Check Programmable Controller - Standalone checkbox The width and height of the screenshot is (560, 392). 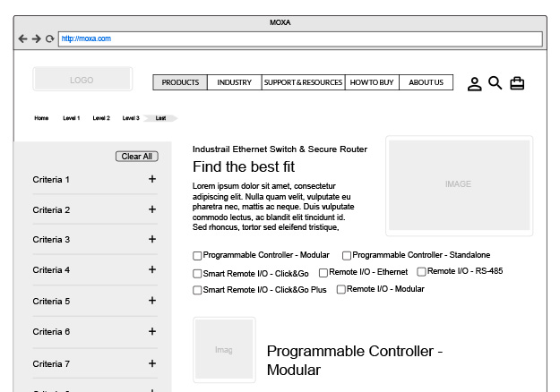tap(347, 256)
